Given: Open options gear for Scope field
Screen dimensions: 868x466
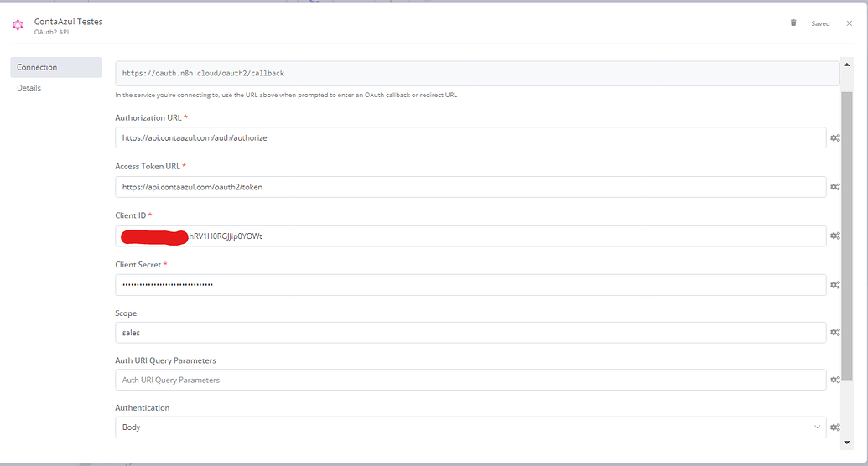Looking at the screenshot, I should [x=835, y=333].
